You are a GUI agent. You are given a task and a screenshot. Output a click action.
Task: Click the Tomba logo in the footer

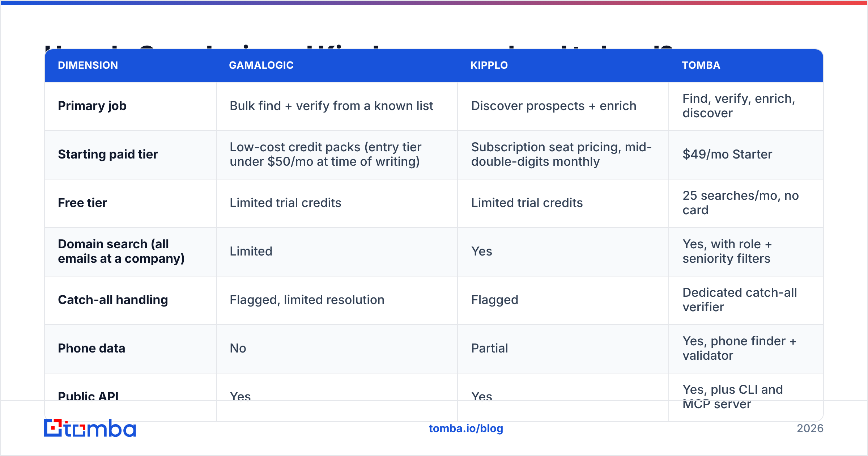pyautogui.click(x=90, y=428)
